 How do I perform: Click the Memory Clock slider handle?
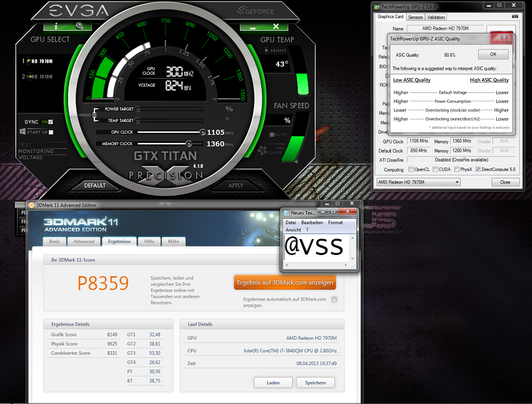point(189,143)
